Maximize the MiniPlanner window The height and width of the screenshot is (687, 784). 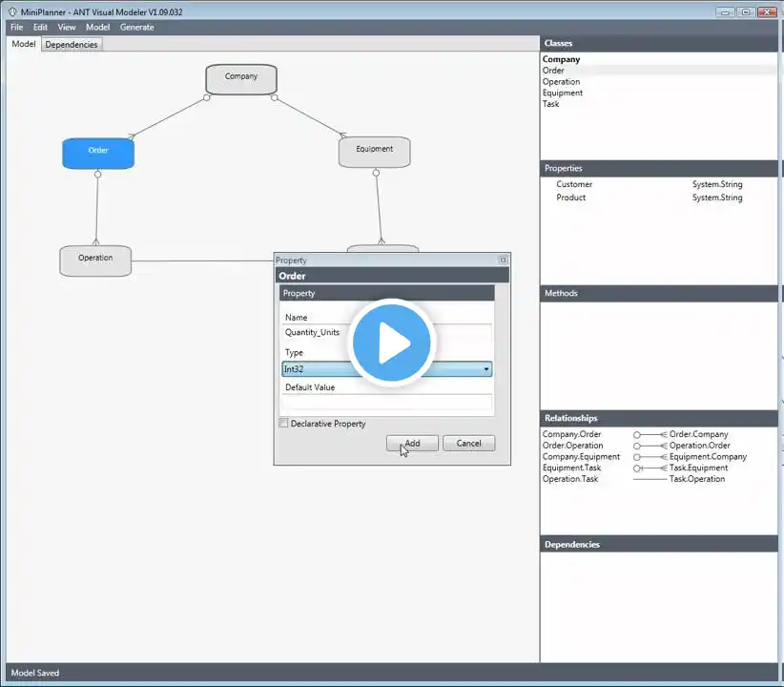pyautogui.click(x=746, y=11)
